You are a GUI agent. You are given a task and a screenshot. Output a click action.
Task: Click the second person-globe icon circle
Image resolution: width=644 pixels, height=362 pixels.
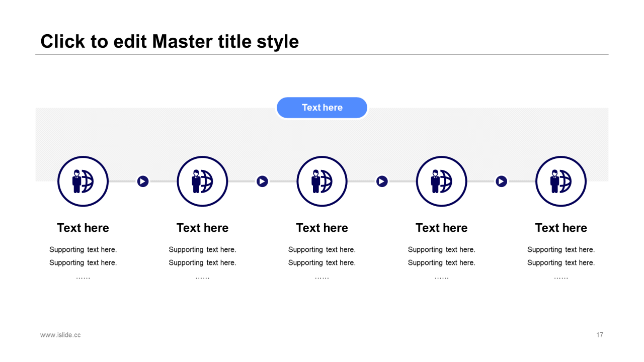tap(202, 181)
